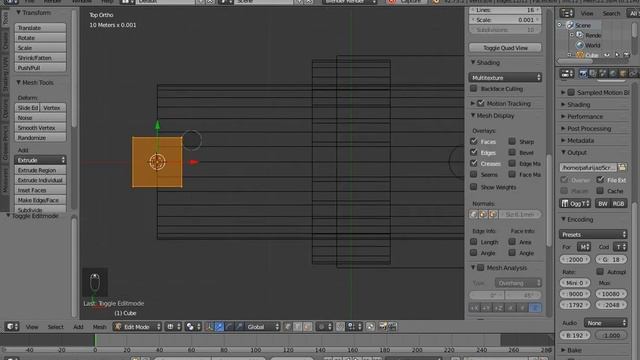Click the Smooth Vertex button
The image size is (640, 360).
point(40,128)
